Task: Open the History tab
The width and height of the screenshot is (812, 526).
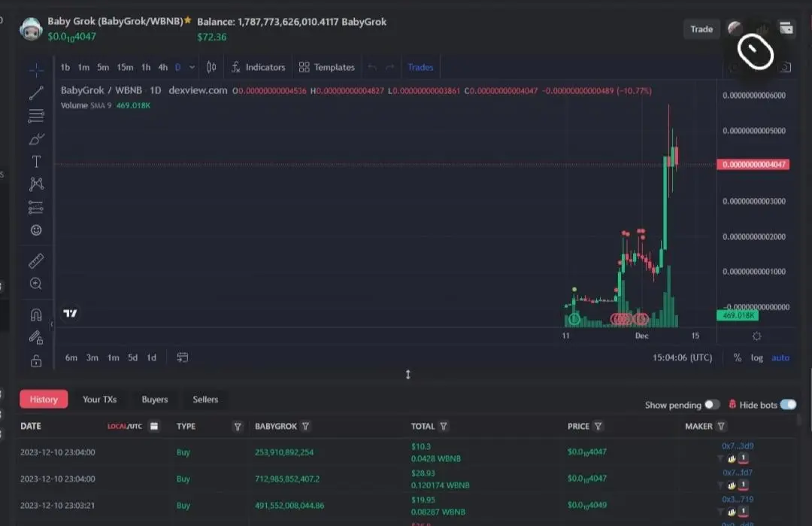Action: point(44,399)
